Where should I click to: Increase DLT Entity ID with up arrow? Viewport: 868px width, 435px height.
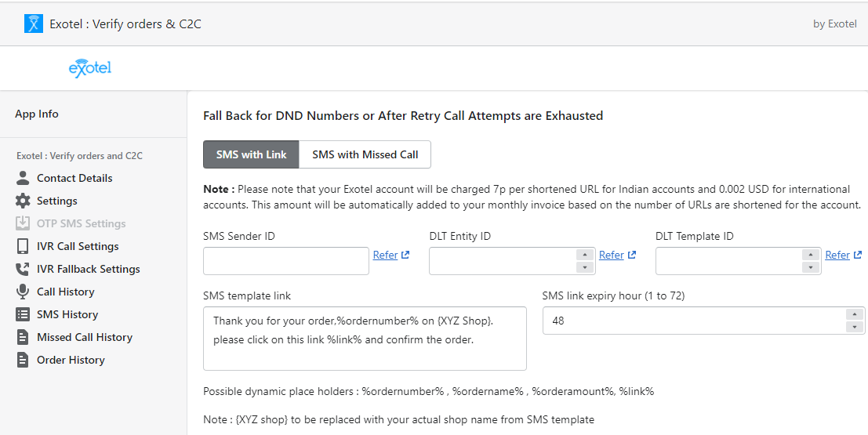(x=585, y=255)
